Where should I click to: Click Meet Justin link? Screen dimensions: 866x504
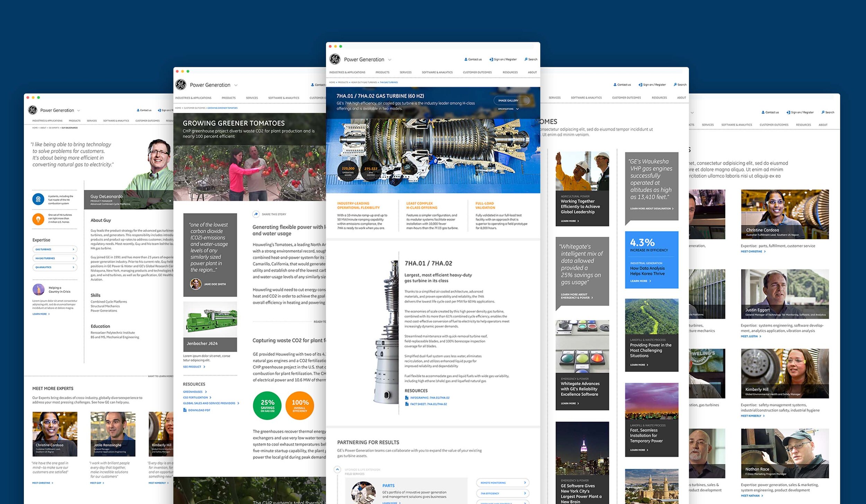coord(751,336)
